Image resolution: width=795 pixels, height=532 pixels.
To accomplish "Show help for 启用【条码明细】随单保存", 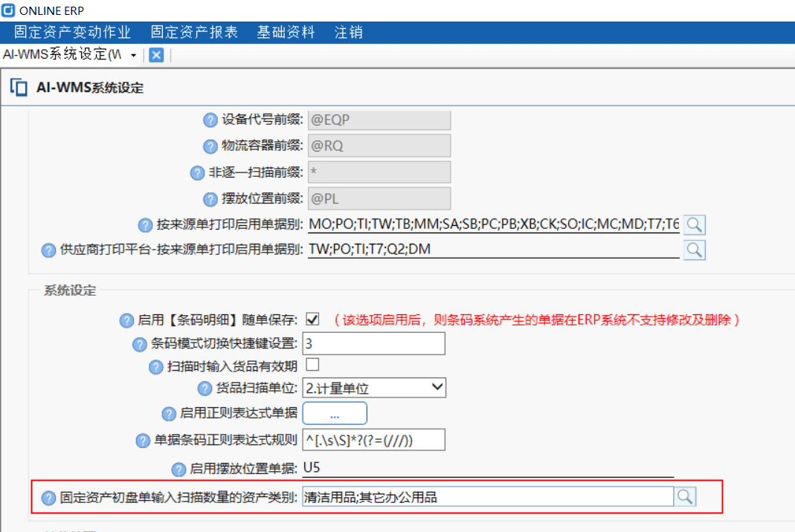I will pyautogui.click(x=126, y=320).
